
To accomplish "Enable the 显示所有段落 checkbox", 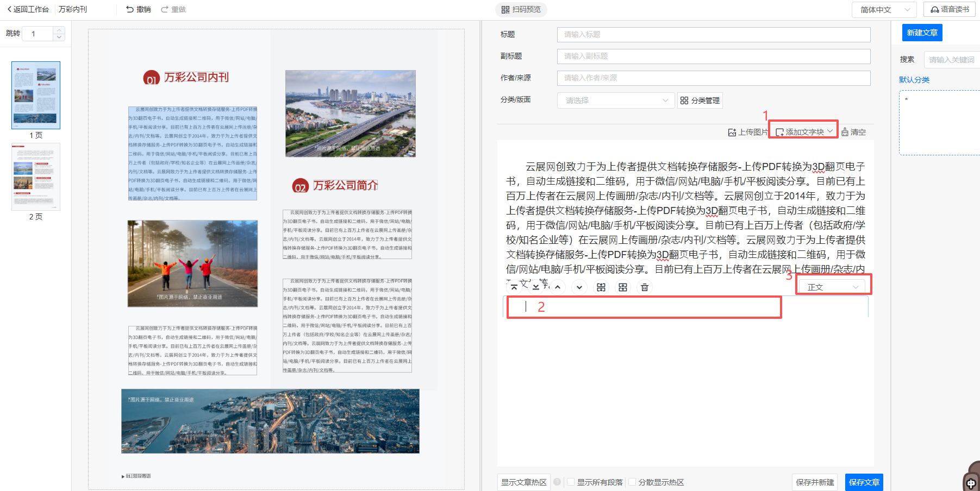I will click(571, 482).
